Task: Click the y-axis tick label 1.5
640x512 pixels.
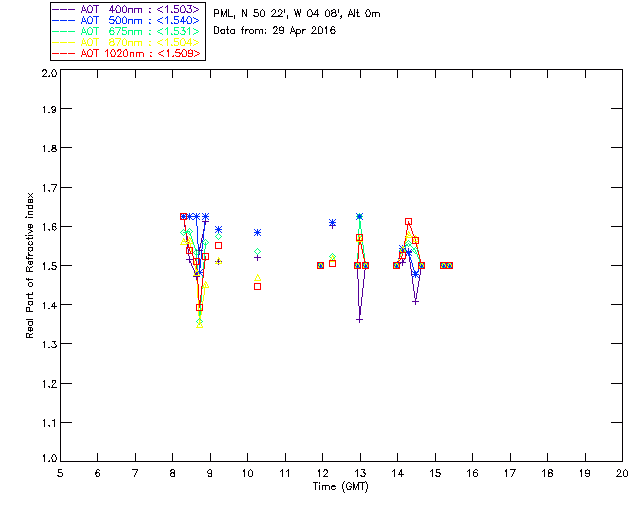Action: click(49, 266)
